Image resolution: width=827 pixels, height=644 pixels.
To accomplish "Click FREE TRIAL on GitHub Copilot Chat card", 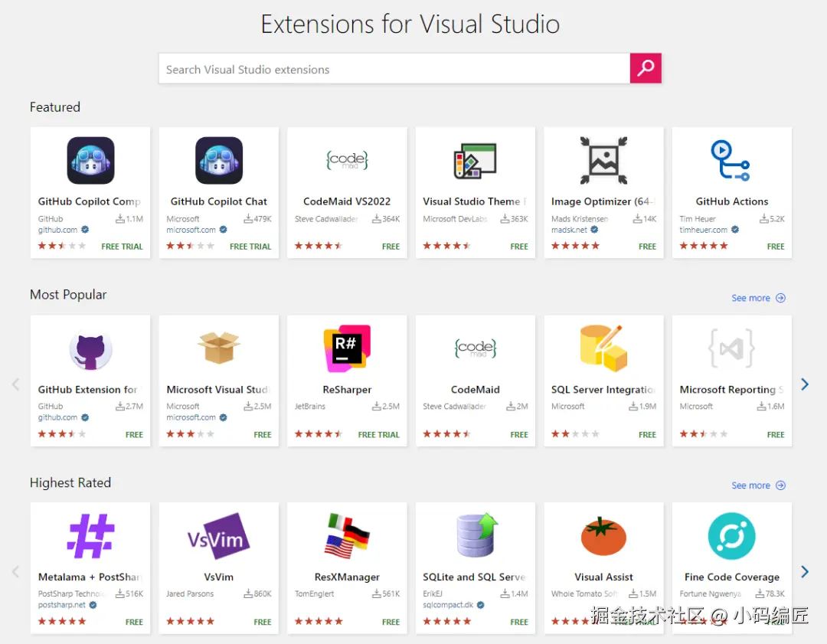I will [250, 247].
